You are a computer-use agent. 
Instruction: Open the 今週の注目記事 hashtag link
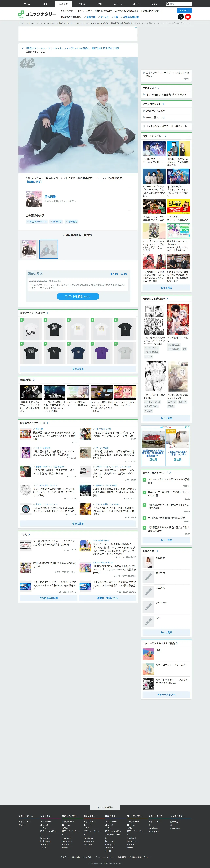[x=130, y=17]
